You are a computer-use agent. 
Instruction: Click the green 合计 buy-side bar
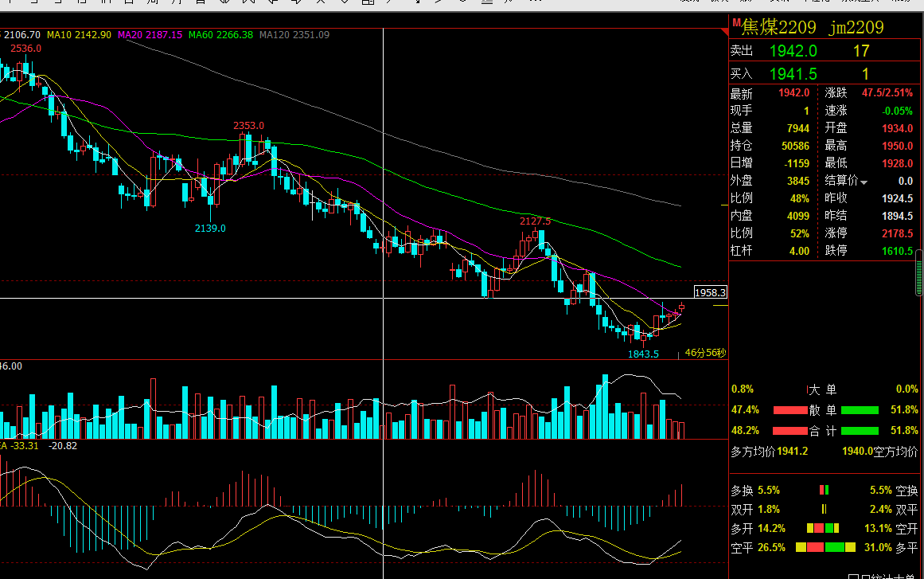pyautogui.click(x=860, y=430)
